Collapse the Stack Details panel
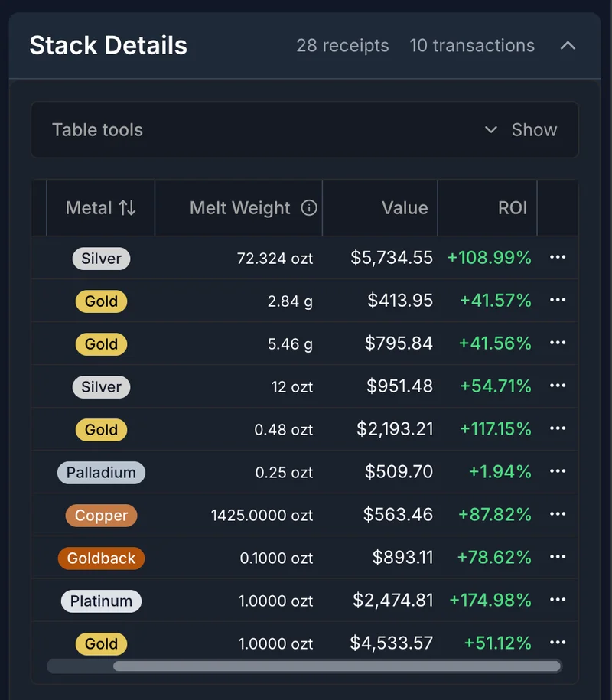 pos(568,46)
